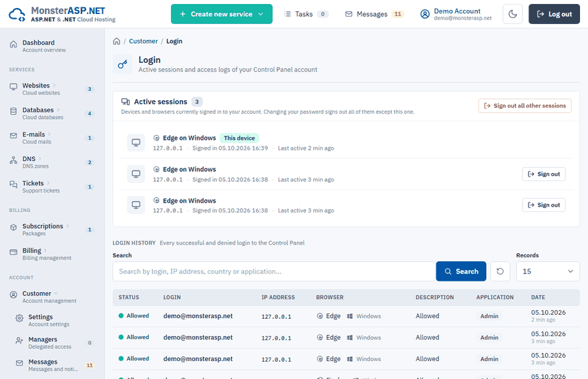Expand the E-mails chevron

click(x=49, y=134)
